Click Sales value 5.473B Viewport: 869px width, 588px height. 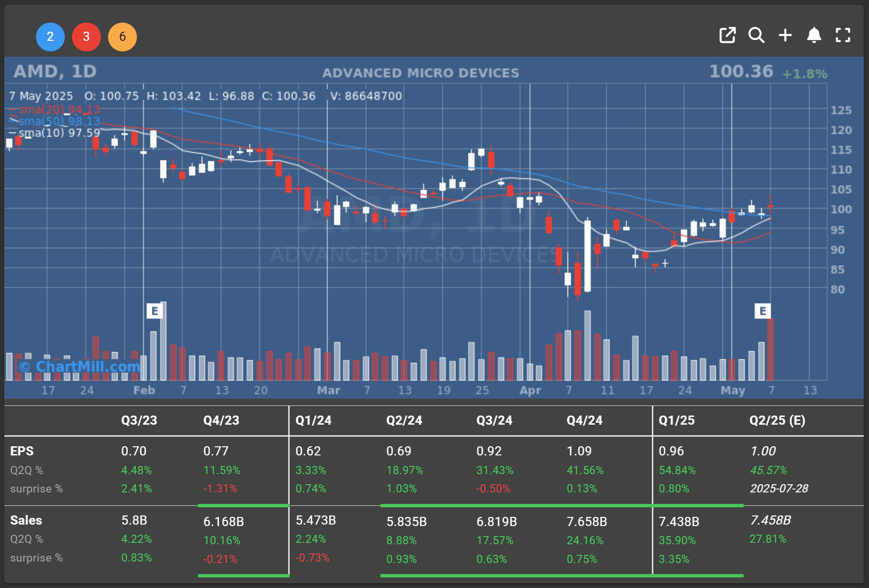tap(316, 520)
